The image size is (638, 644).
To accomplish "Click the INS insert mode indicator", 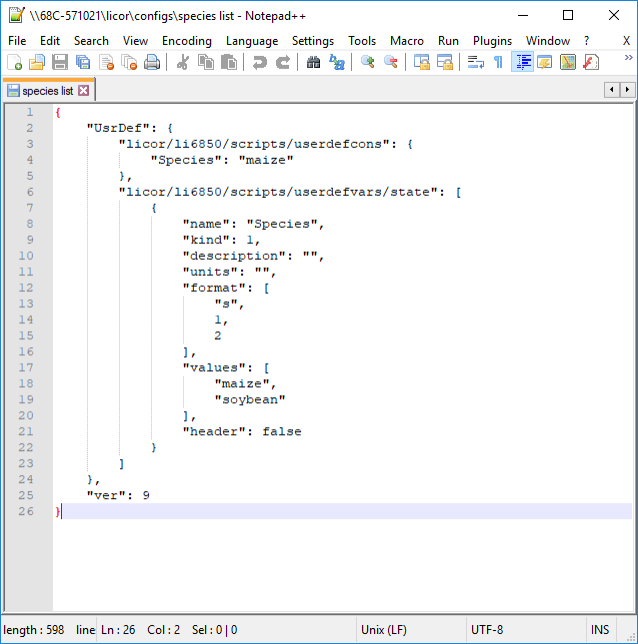I will tap(599, 630).
